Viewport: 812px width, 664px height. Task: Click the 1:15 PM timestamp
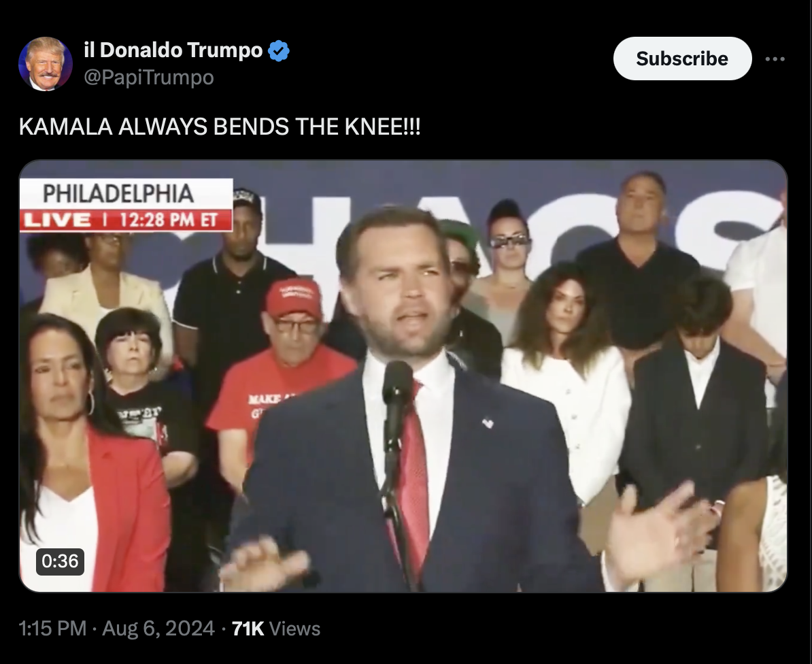tap(52, 628)
